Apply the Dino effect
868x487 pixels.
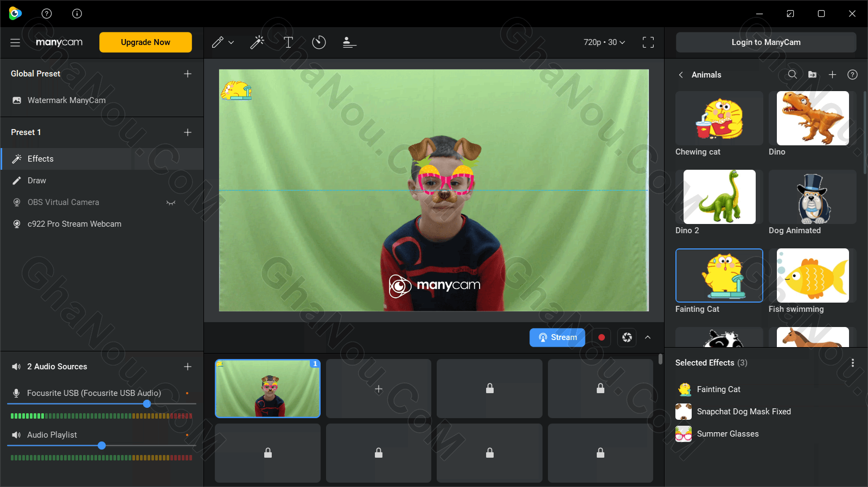pyautogui.click(x=813, y=118)
